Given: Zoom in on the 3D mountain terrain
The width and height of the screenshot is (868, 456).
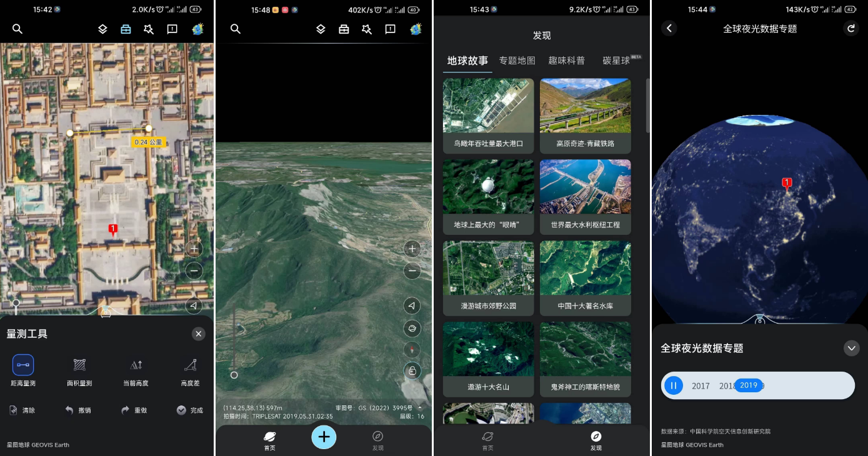Looking at the screenshot, I should [412, 249].
